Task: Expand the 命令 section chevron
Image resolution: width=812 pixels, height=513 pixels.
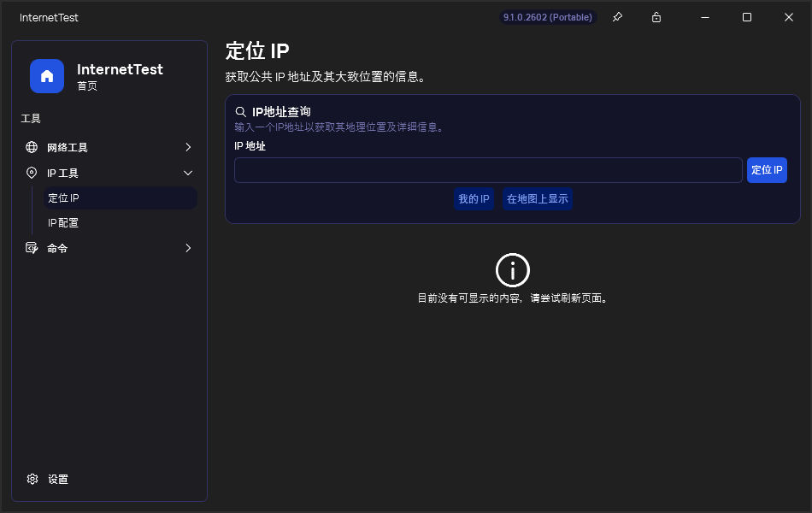Action: pos(188,248)
